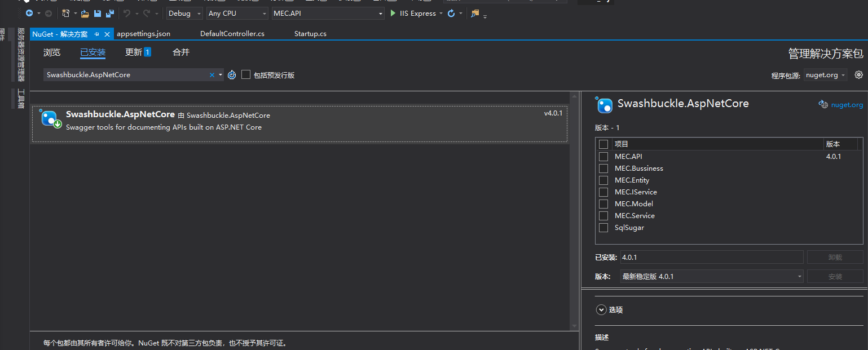The image size is (868, 350).
Task: Click the 卸载 uninstall button
Action: (835, 258)
